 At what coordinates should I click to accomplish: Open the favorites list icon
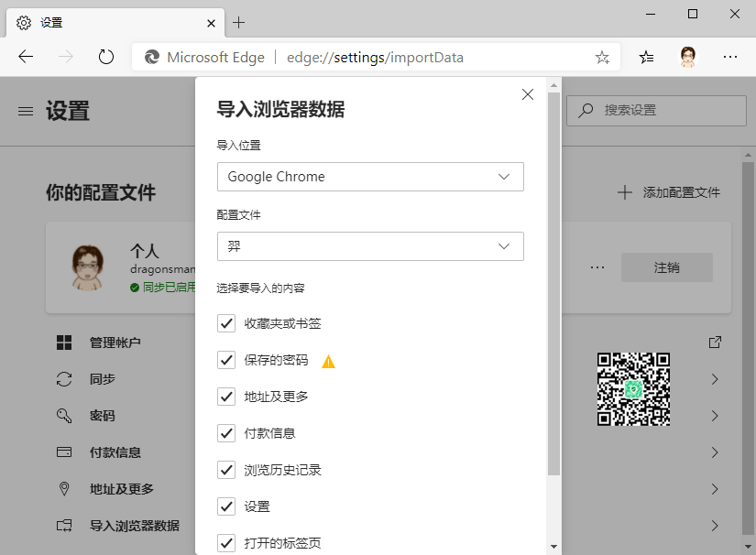click(647, 58)
